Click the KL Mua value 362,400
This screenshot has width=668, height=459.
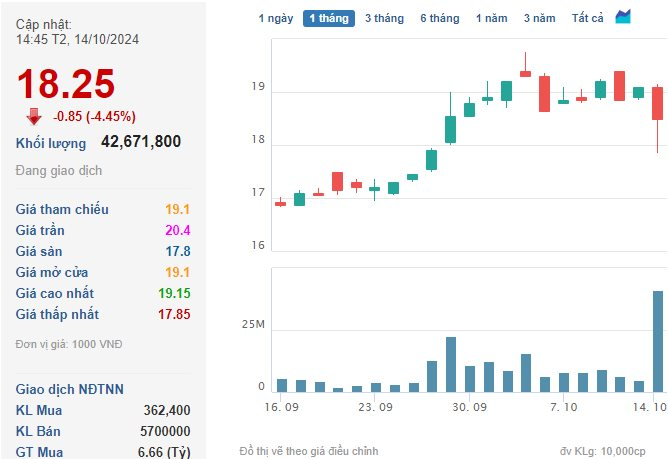167,410
